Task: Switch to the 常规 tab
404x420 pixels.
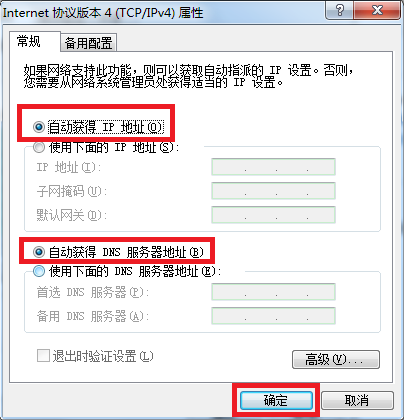Action: [x=29, y=42]
